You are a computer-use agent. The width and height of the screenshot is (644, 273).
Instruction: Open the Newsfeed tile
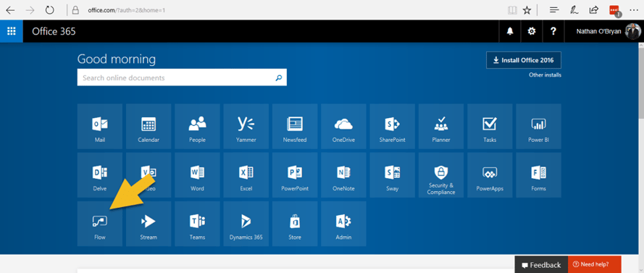pyautogui.click(x=295, y=126)
